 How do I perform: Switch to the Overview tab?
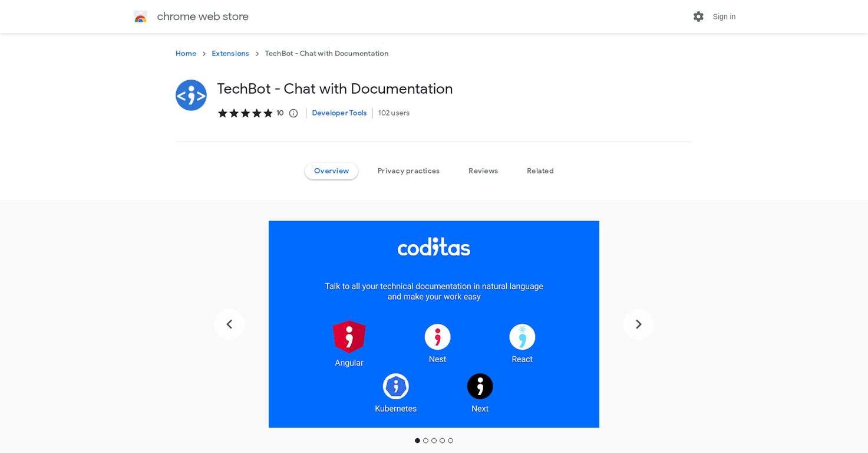coord(331,171)
